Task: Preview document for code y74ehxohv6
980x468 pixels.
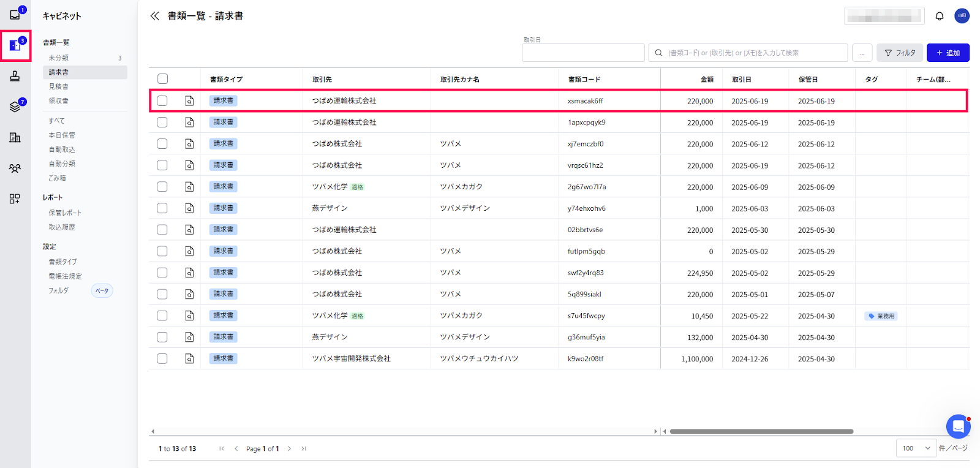Action: (x=189, y=208)
